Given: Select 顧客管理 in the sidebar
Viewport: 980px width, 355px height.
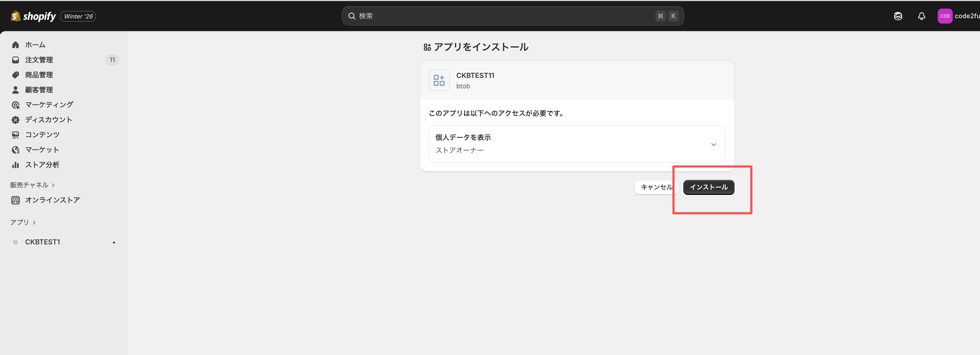Looking at the screenshot, I should [39, 89].
